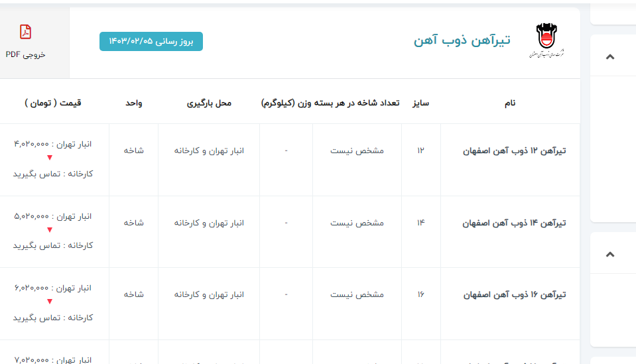
Task: Click the محل بارگیری column header
Action: tap(209, 103)
